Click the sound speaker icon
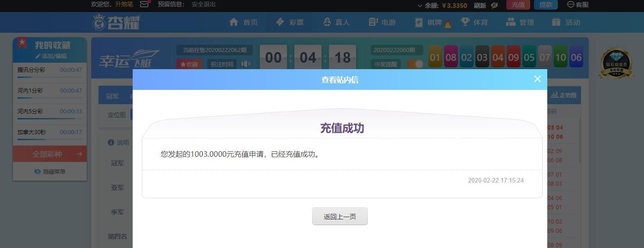Viewport: 644px width, 248px height. 246,64
